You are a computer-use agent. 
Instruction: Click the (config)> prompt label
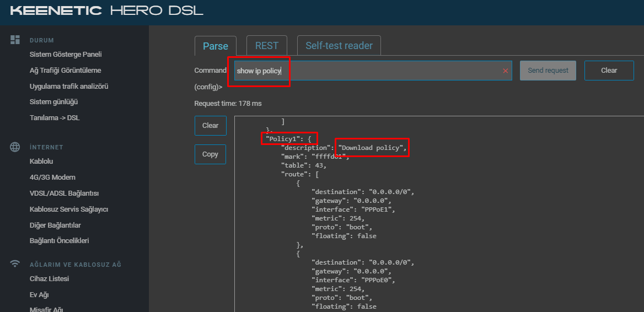[208, 87]
